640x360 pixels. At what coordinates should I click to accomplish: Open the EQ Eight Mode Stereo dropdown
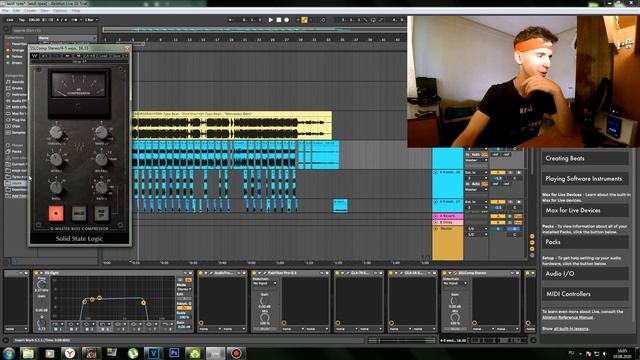[184, 289]
